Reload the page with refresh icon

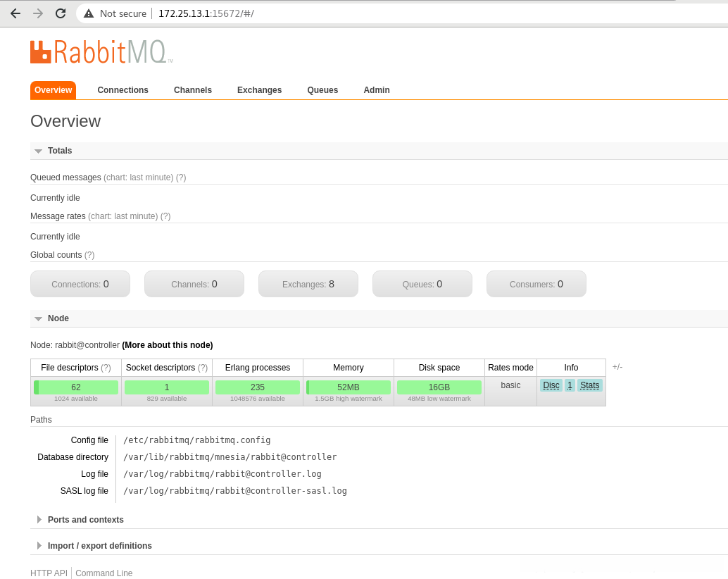(61, 13)
